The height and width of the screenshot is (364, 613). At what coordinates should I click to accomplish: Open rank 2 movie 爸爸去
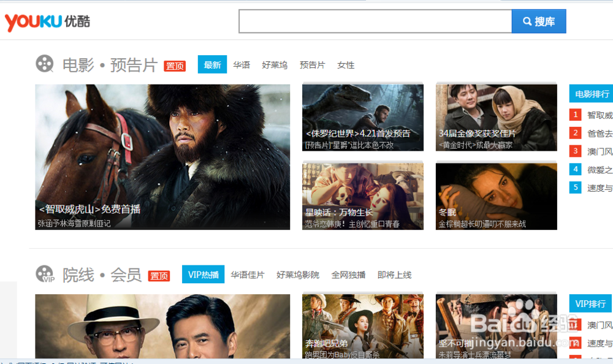click(600, 134)
